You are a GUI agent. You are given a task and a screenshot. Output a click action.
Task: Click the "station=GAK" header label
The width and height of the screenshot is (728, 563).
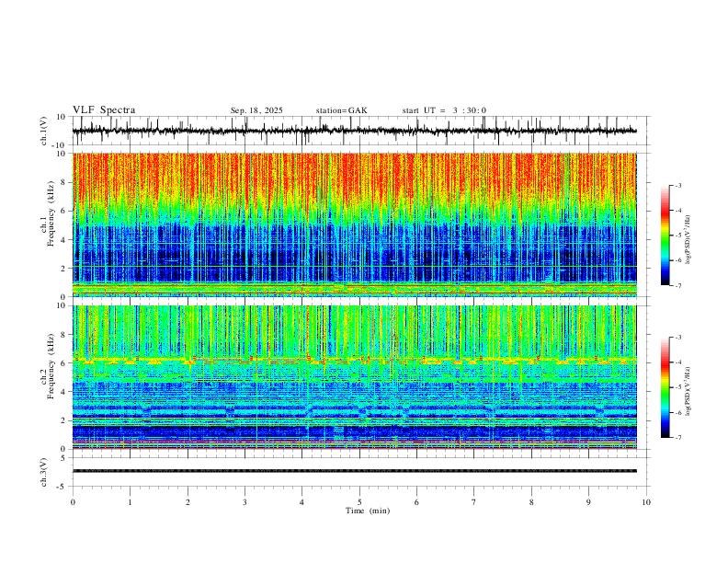[x=341, y=110]
